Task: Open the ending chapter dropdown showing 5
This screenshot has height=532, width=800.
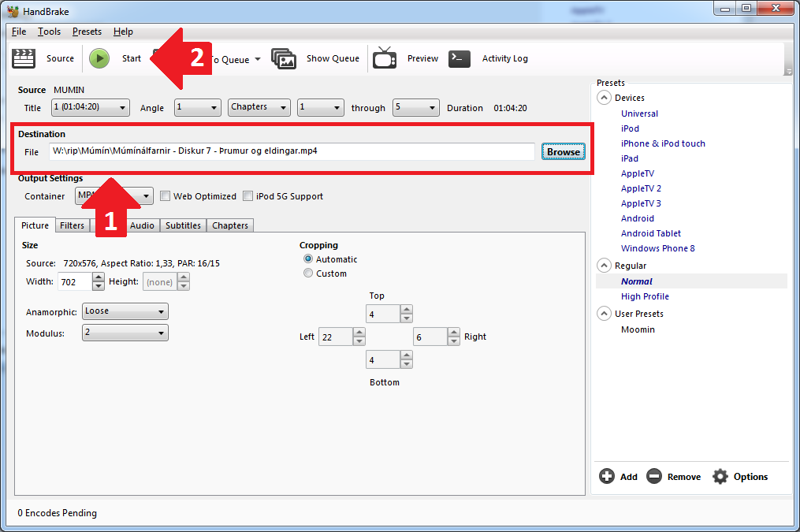Action: (x=416, y=108)
